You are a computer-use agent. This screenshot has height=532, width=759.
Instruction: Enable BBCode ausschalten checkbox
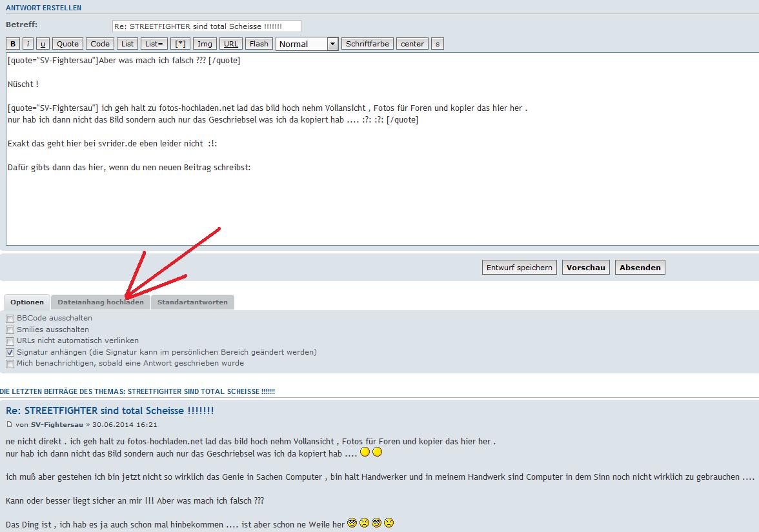point(10,319)
